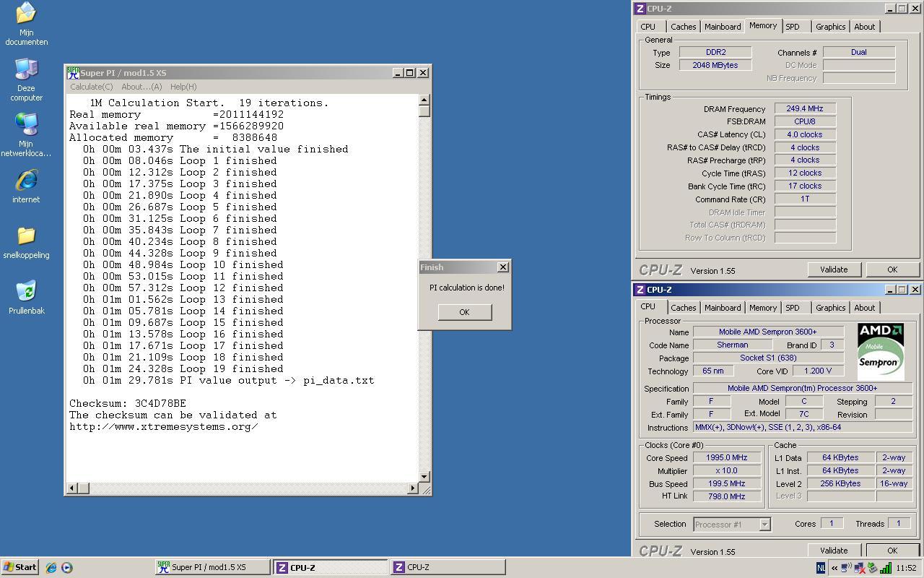Click the top CPU-Z window title icon
Image resolution: width=924 pixels, height=578 pixels.
[x=640, y=9]
